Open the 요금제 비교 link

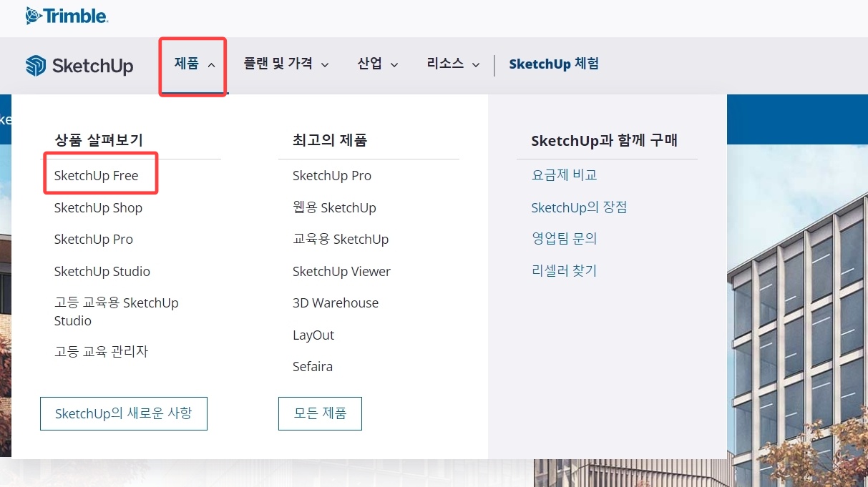coord(564,174)
